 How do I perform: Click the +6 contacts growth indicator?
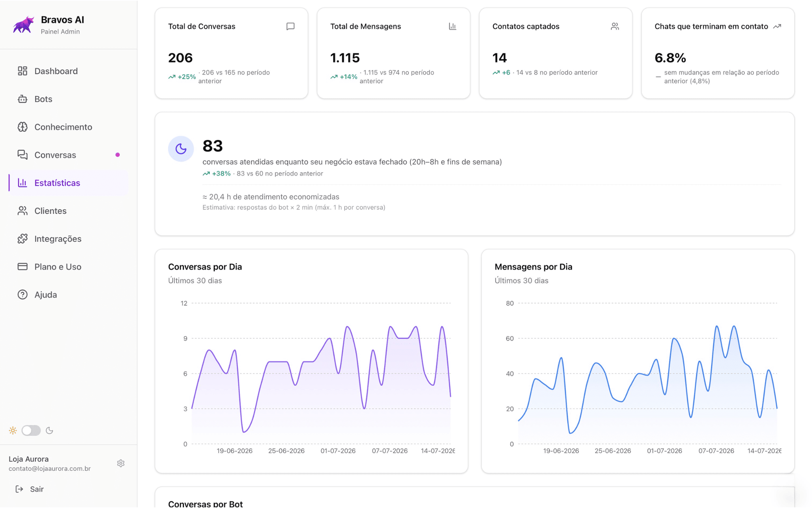tap(501, 72)
